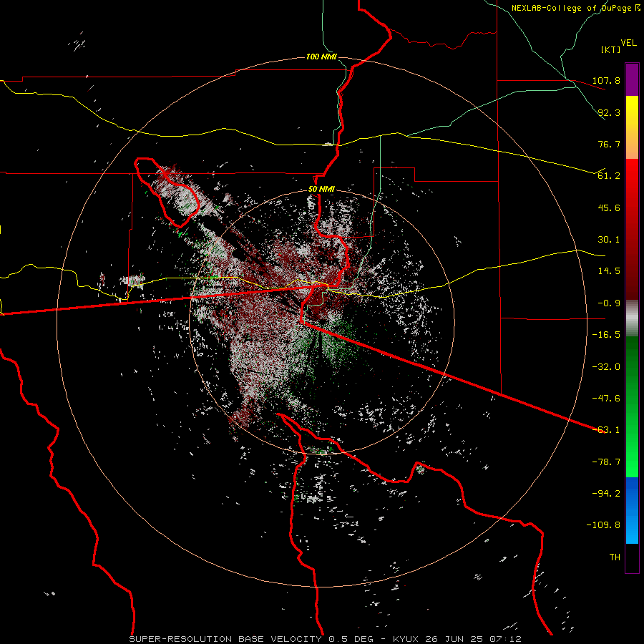Screen dimensions: 644x644
Task: Select the 92.3 legend value
Action: pyautogui.click(x=609, y=112)
